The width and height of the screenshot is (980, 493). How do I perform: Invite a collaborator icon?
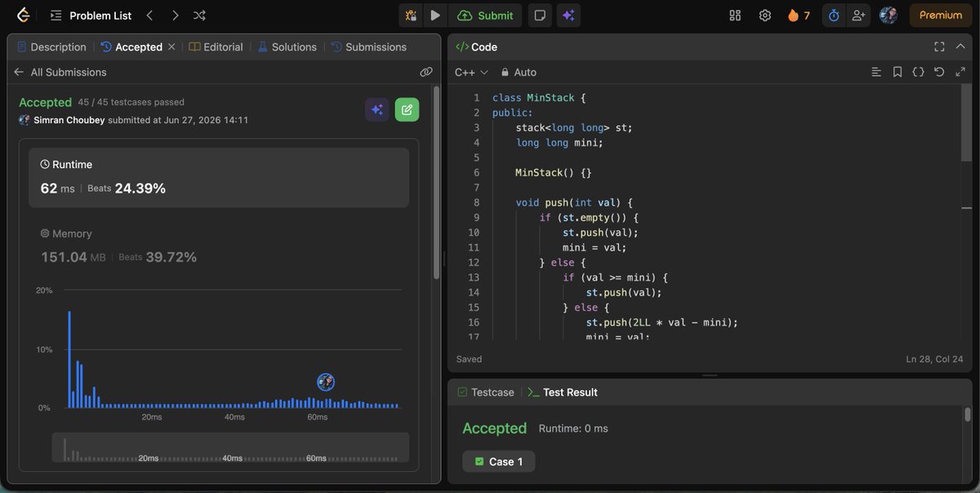point(857,16)
